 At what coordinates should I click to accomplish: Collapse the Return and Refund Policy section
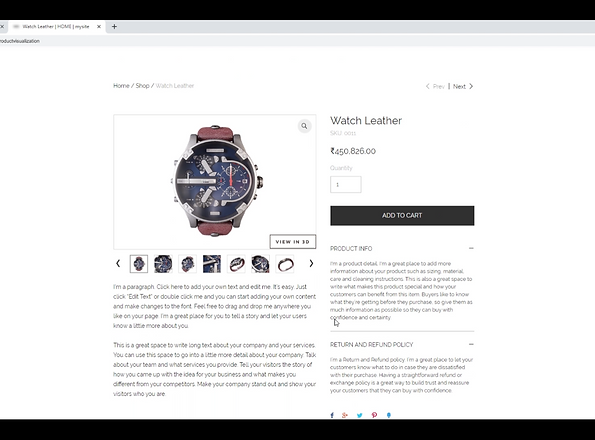pos(471,344)
